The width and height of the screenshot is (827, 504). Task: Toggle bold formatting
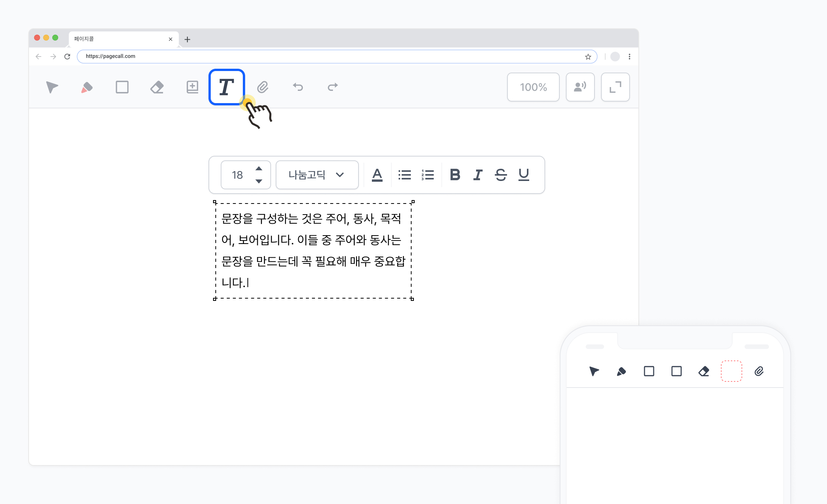[455, 175]
